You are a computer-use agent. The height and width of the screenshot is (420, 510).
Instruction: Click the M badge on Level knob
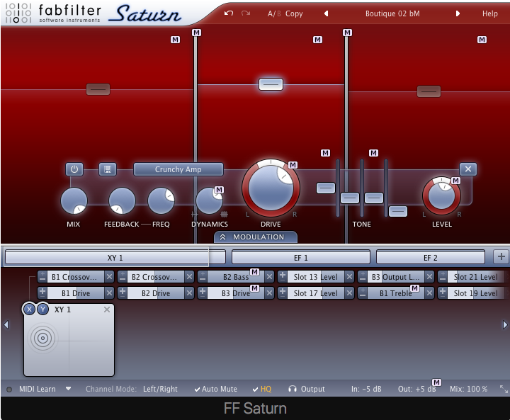coord(455,181)
